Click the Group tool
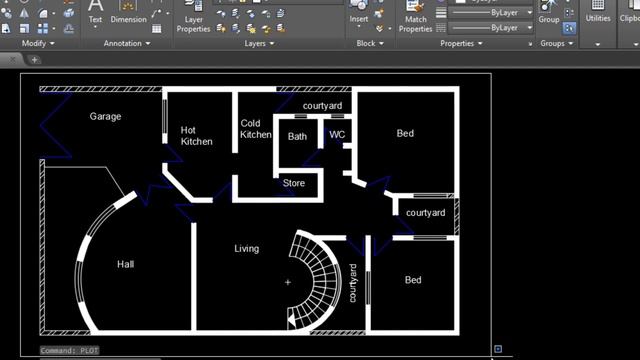This screenshot has height=360, width=640. (549, 11)
